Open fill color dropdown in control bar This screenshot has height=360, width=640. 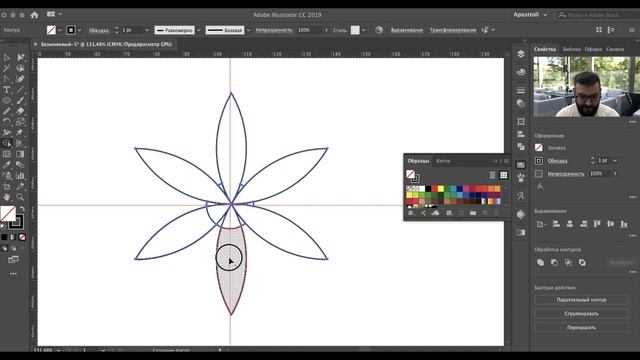(x=60, y=30)
